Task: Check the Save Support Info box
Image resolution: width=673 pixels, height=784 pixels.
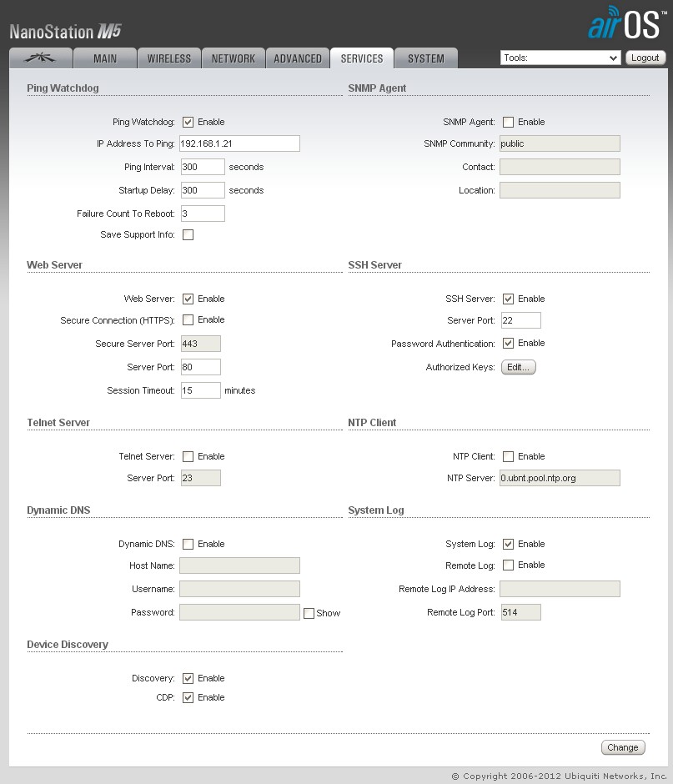Action: click(188, 234)
